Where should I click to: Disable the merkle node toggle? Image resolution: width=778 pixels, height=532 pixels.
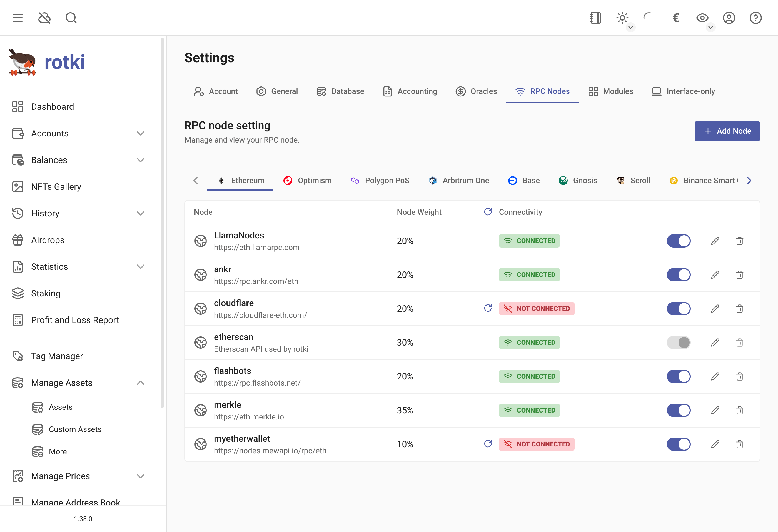point(679,410)
